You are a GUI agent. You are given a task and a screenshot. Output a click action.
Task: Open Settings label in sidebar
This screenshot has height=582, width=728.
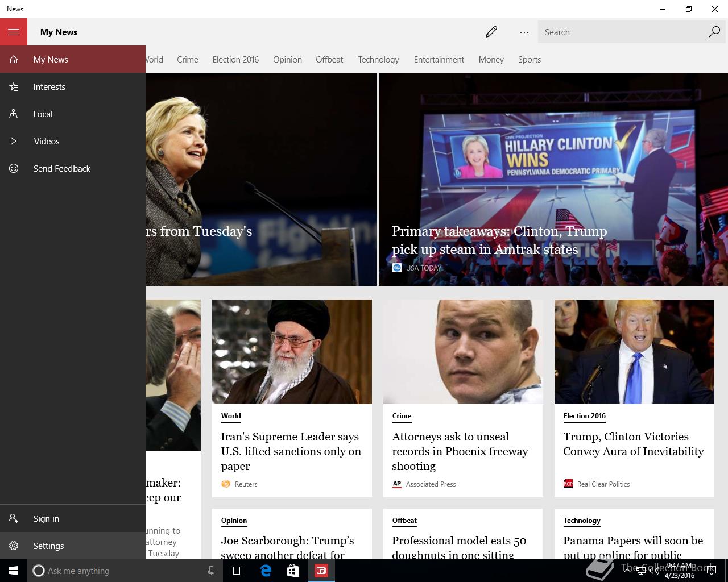[x=48, y=546]
